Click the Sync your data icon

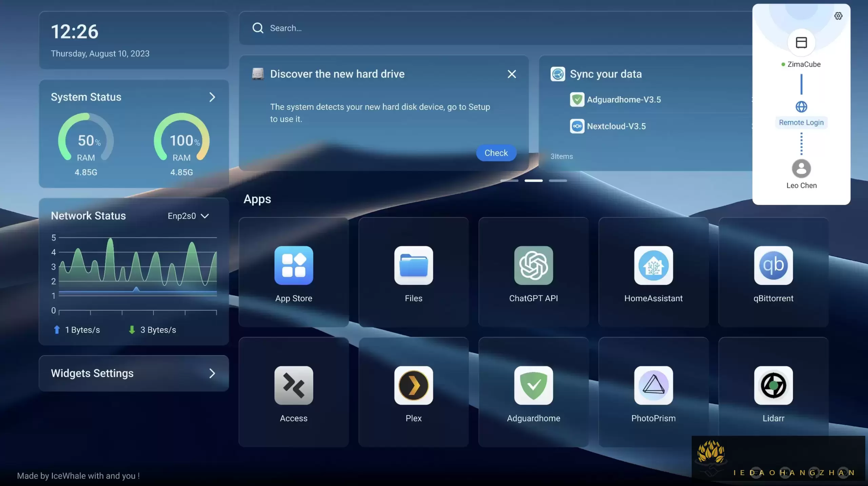point(558,74)
